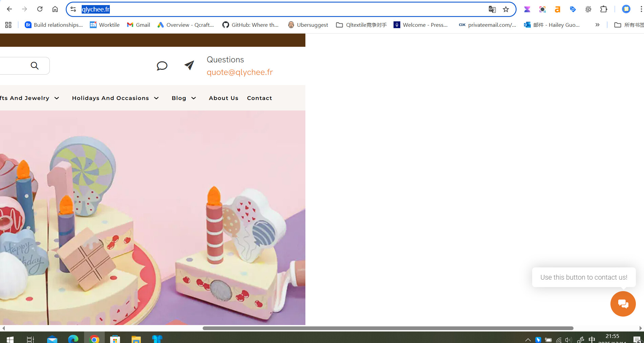Open the Gmail bookmark
Viewport: 644px width, 343px height.
click(139, 25)
